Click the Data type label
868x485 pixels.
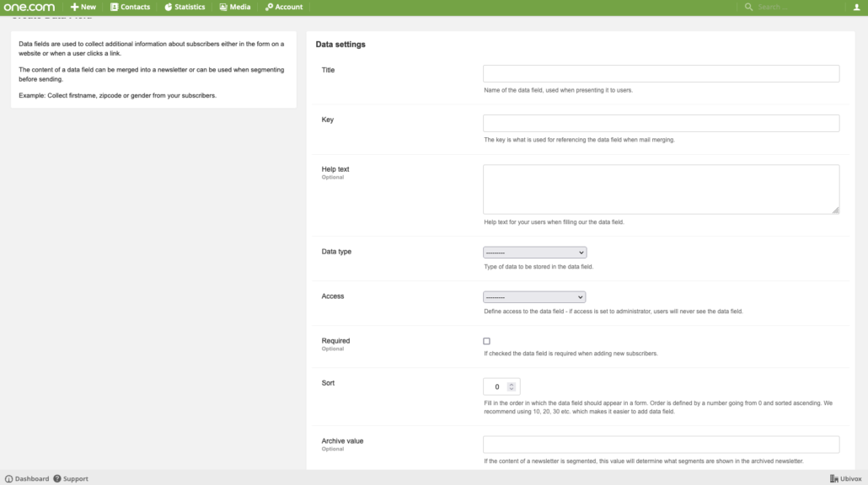click(x=336, y=252)
